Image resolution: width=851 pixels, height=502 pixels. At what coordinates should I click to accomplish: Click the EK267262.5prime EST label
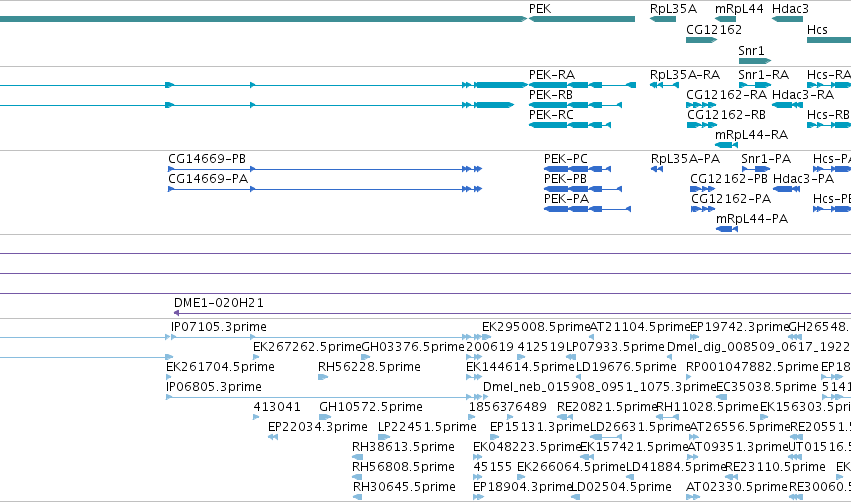click(x=307, y=347)
